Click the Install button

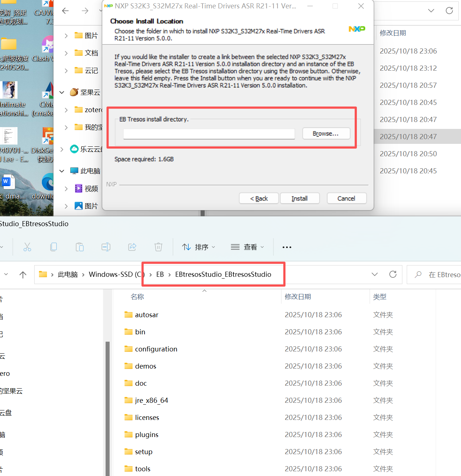coord(300,198)
